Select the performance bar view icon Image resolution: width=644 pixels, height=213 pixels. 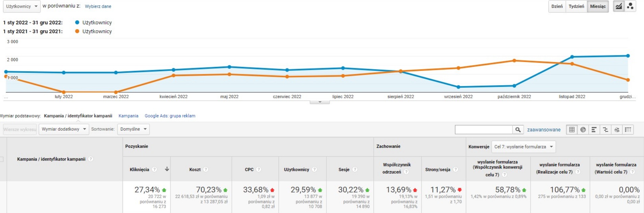(x=594, y=130)
